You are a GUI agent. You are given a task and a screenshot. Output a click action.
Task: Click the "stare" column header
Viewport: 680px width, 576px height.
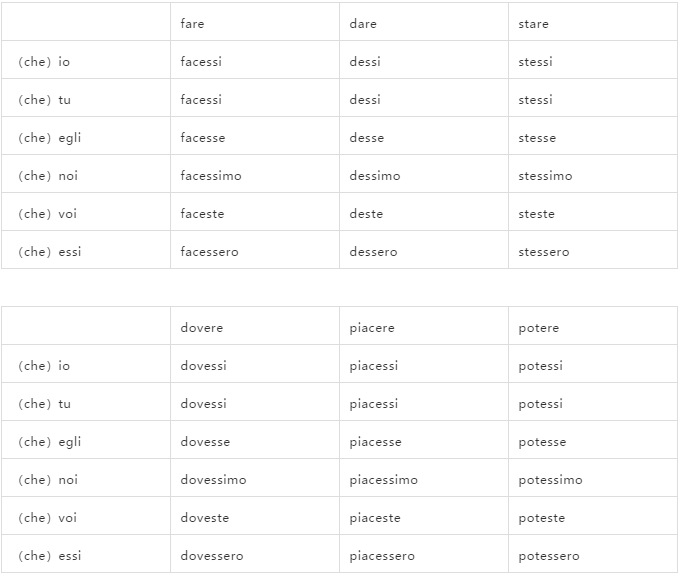533,24
